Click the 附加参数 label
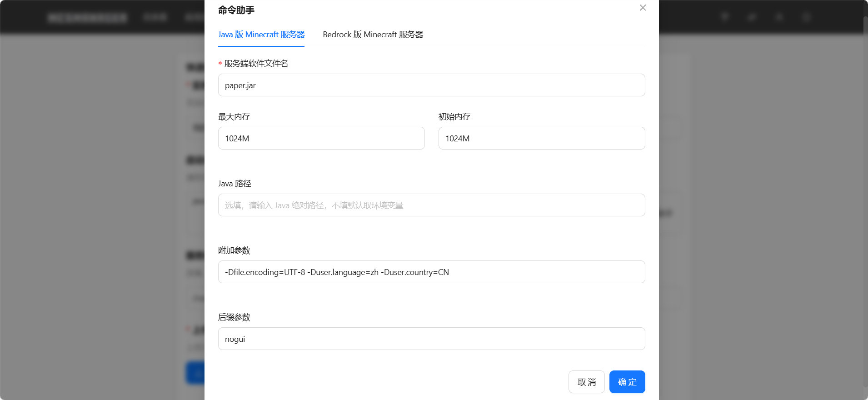The width and height of the screenshot is (868, 400). tap(234, 250)
